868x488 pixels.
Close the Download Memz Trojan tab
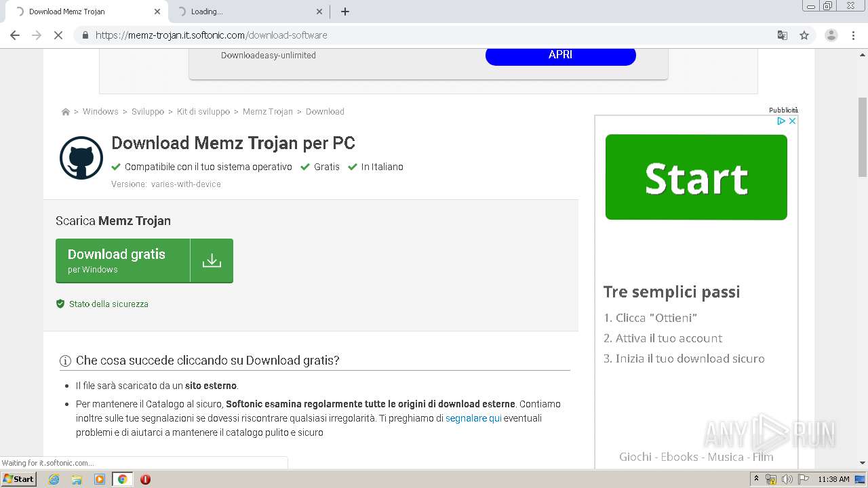point(157,12)
